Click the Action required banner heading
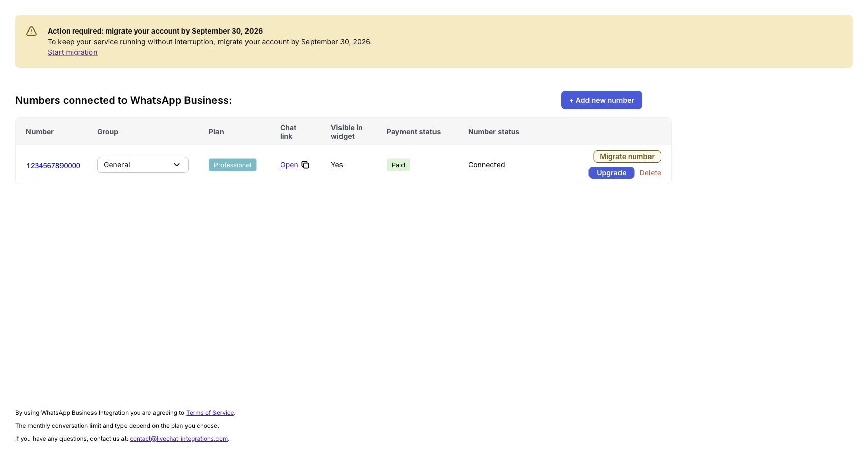The height and width of the screenshot is (468, 868). click(x=155, y=31)
